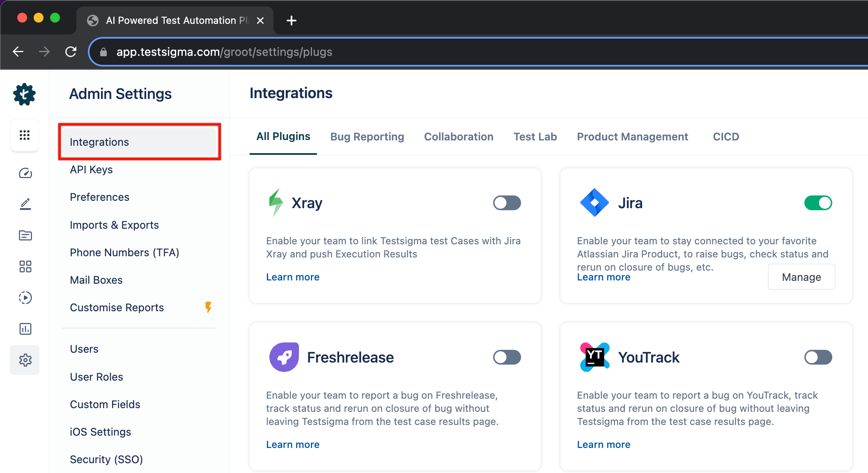868x473 pixels.
Task: Enable the YouTrack integration toggle
Action: (x=818, y=357)
